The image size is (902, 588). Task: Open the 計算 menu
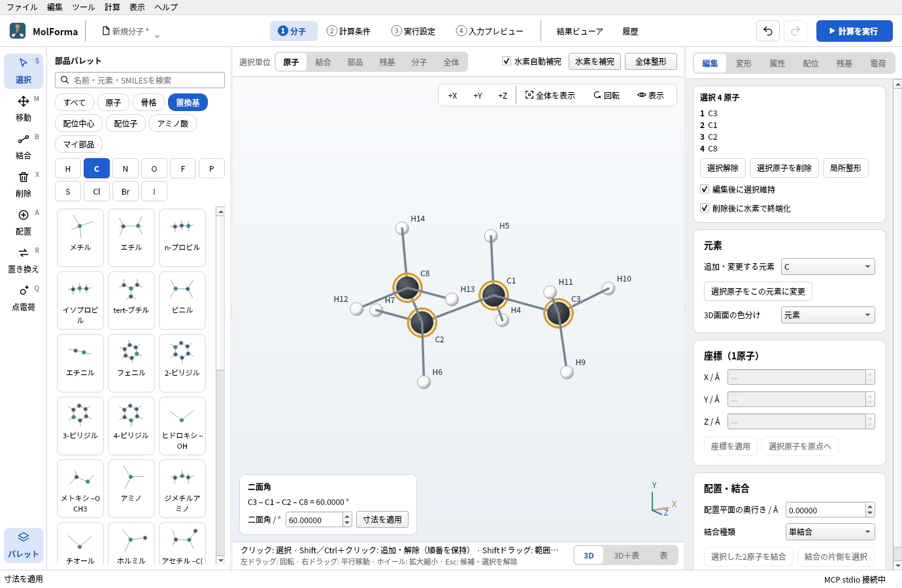point(112,7)
